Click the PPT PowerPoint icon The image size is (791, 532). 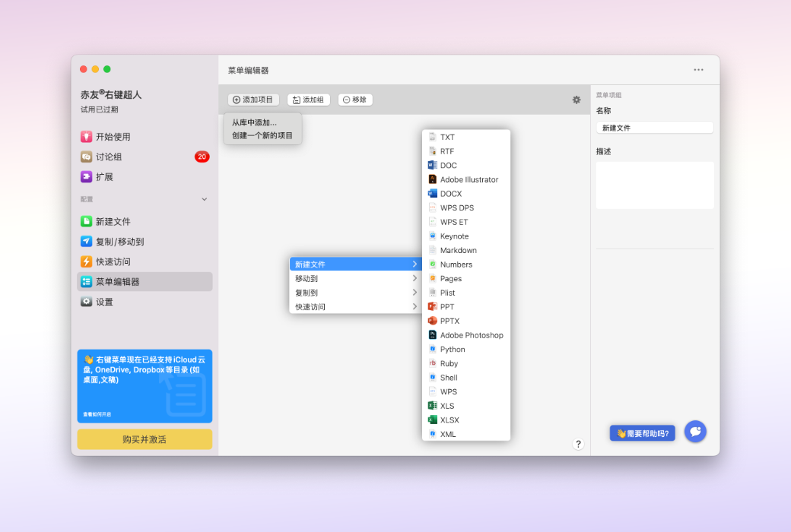432,306
